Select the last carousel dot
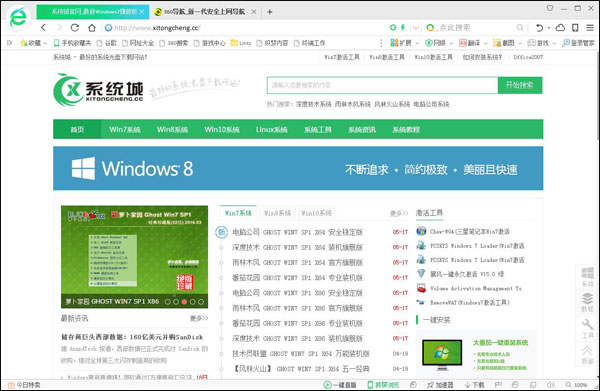This screenshot has width=600, height=391. click(x=201, y=302)
